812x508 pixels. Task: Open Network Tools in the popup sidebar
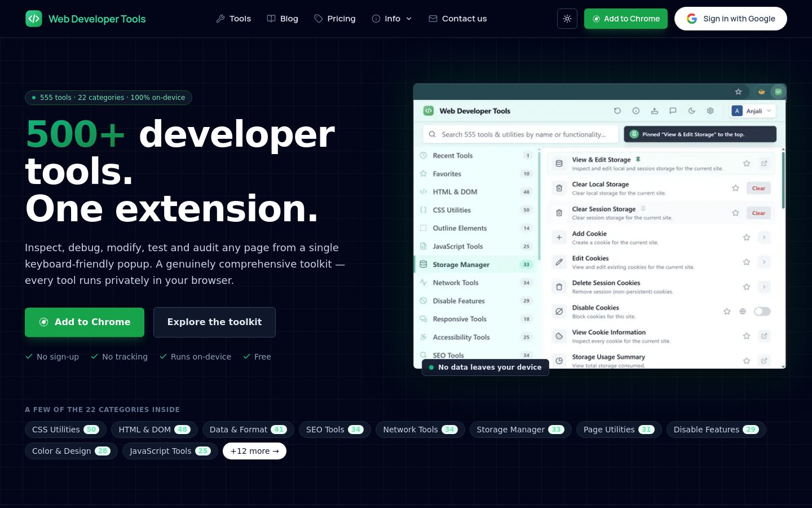pos(476,283)
